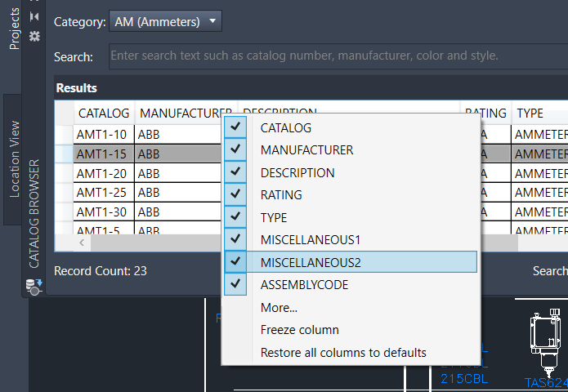Uncheck the CATALOG column checkbox
Image resolution: width=568 pixels, height=392 pixels.
coord(235,127)
